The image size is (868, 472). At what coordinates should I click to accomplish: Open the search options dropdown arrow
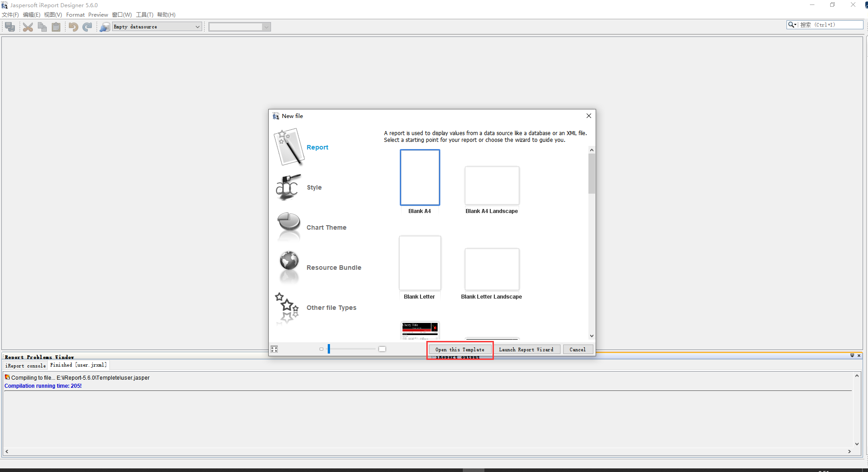coord(796,25)
